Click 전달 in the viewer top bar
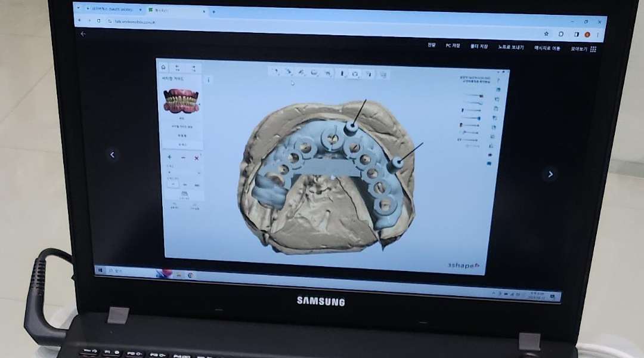The height and width of the screenshot is (358, 644). [x=431, y=45]
